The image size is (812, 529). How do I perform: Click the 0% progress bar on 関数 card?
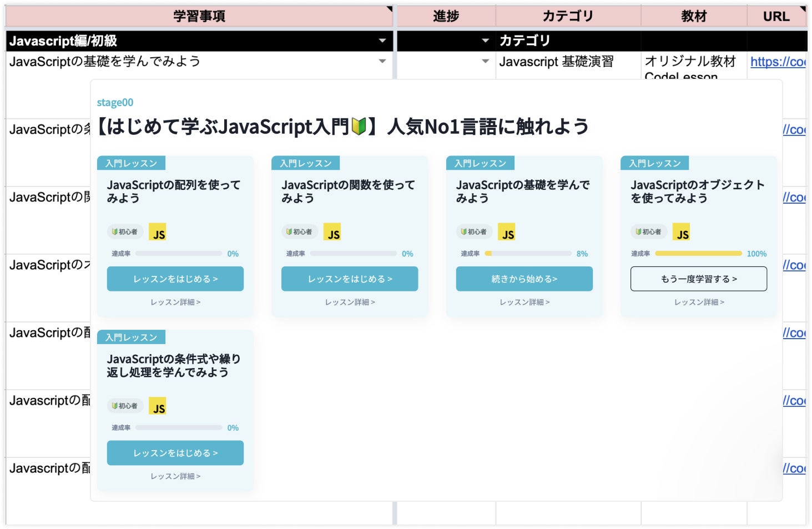click(x=354, y=254)
